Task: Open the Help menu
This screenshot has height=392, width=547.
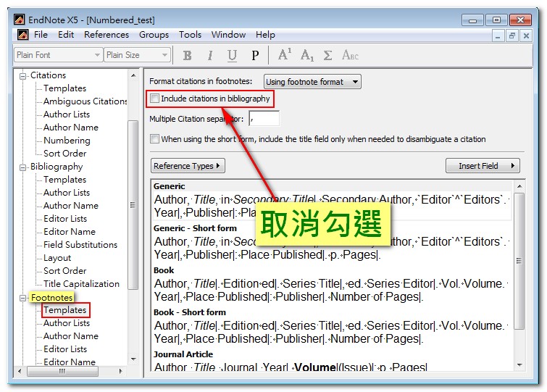Action: point(265,35)
